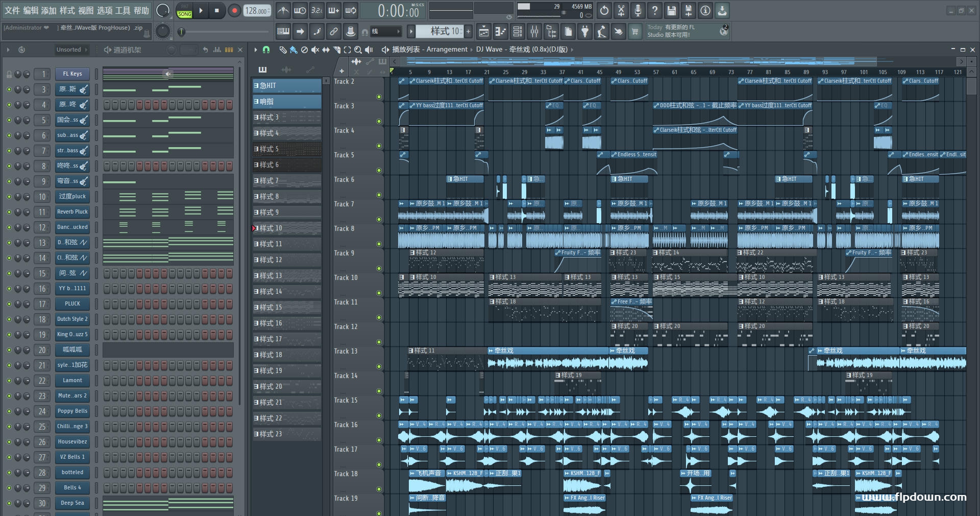
Task: Open the Plugin picker plug icon
Action: pyautogui.click(x=585, y=31)
